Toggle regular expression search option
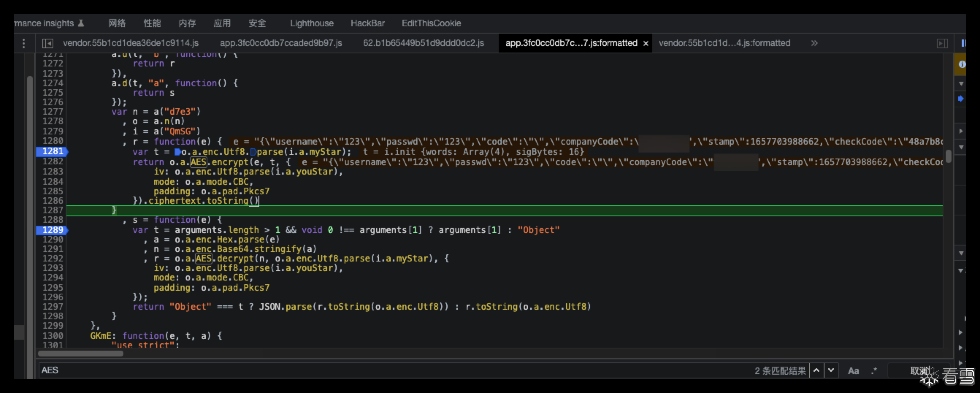 [x=874, y=371]
